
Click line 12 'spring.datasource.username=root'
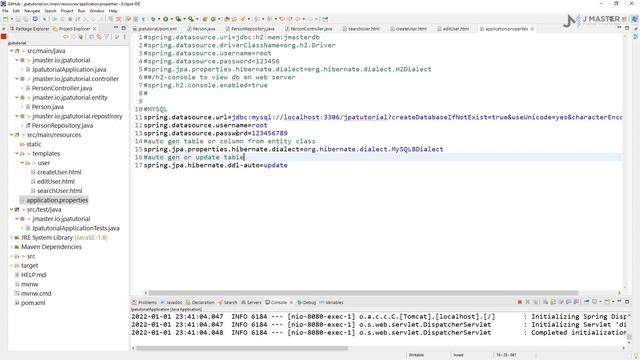[x=205, y=125]
